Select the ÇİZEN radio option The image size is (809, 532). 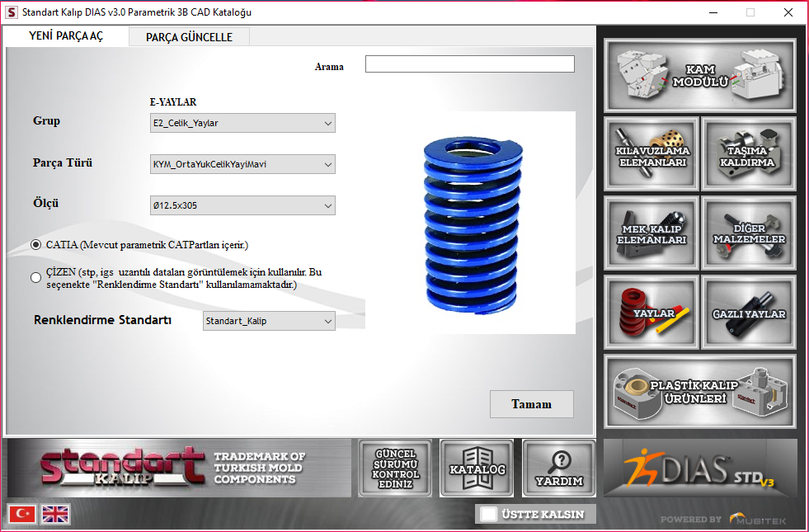tap(35, 278)
